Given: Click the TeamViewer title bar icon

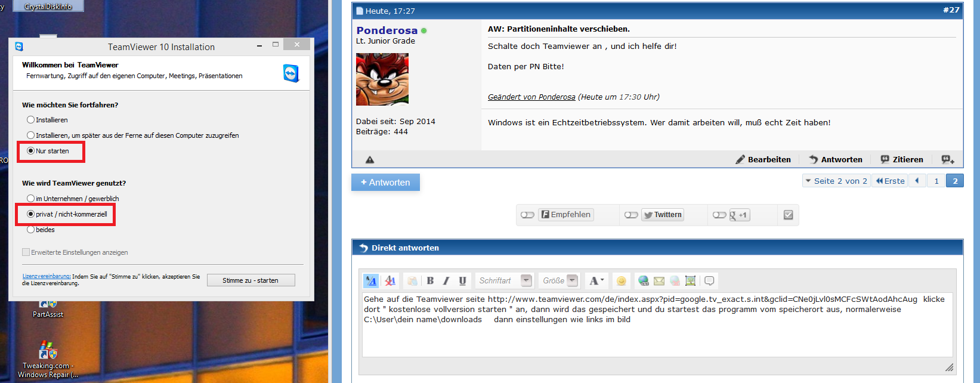Looking at the screenshot, I should click(x=19, y=47).
